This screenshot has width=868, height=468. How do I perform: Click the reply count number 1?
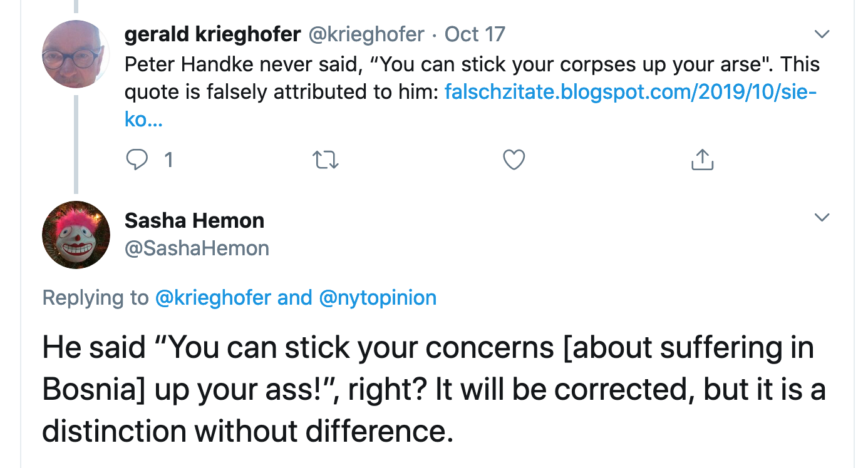click(x=168, y=161)
